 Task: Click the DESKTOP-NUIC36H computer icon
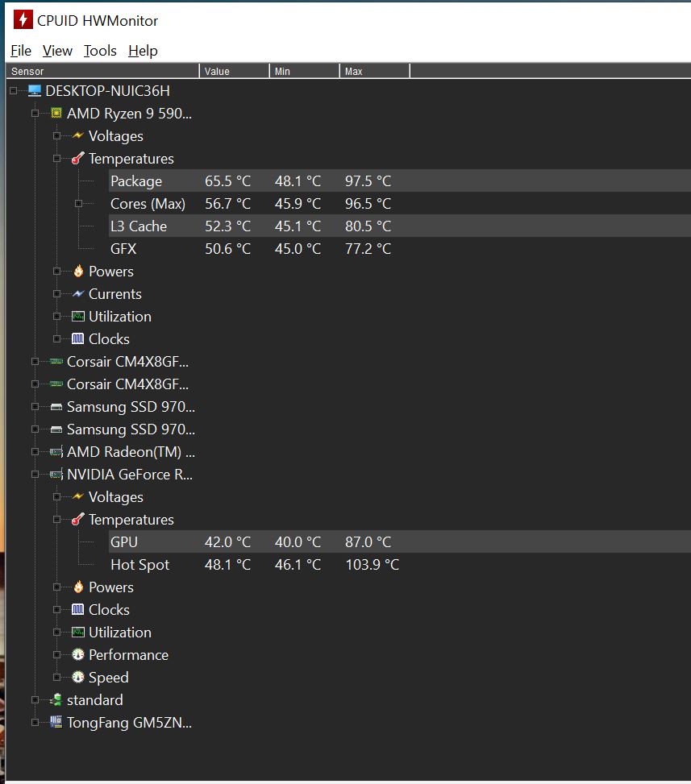tap(34, 90)
